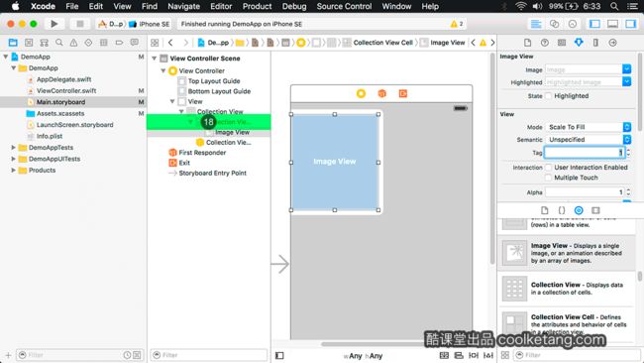Open the Test navigator
This screenshot has width=644, height=363.
pyautogui.click(x=88, y=43)
